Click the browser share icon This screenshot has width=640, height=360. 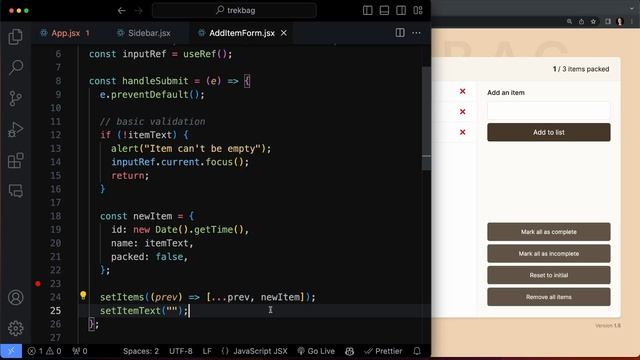click(x=581, y=22)
